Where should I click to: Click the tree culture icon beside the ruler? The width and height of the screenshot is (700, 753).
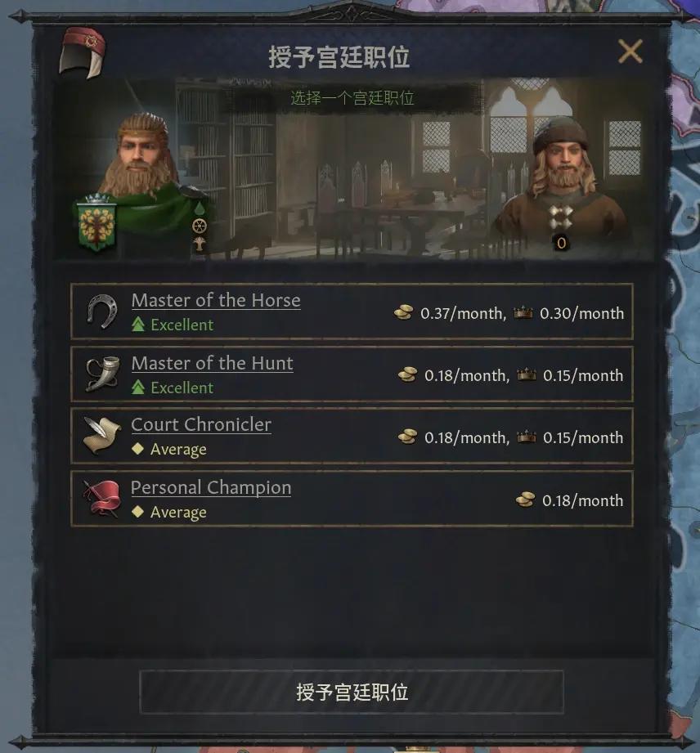(x=199, y=244)
